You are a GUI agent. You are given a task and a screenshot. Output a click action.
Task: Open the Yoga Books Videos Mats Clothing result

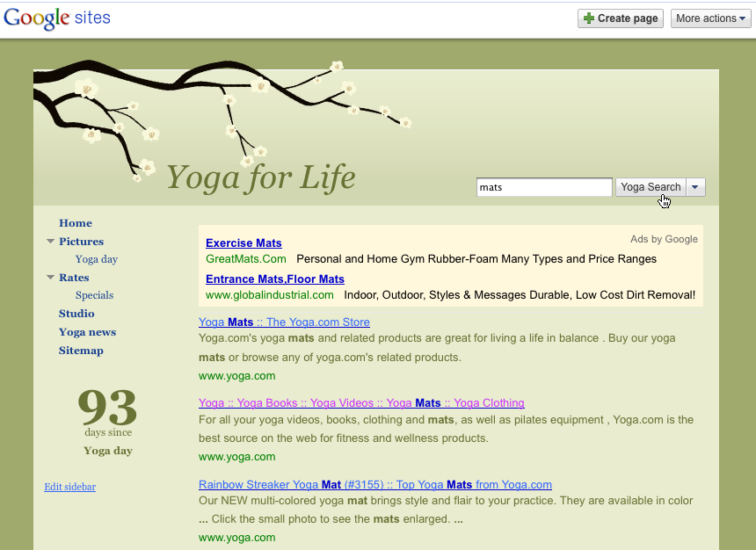[361, 403]
